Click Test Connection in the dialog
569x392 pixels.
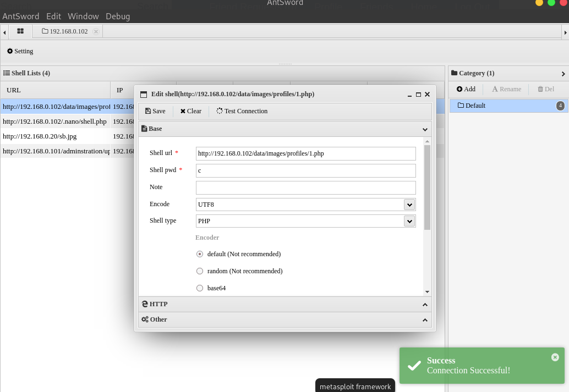click(242, 111)
